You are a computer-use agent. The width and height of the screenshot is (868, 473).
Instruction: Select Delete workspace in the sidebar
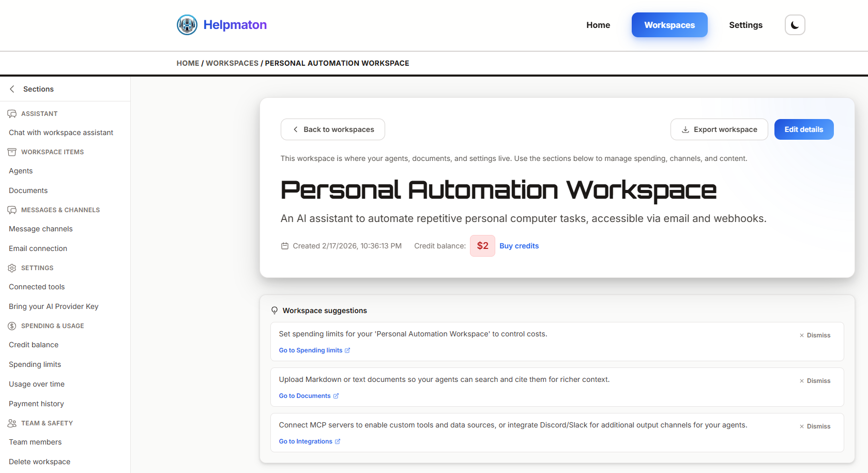[39, 461]
